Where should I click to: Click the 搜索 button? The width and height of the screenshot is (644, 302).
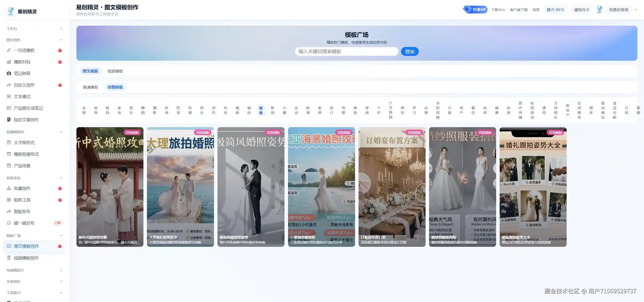(x=410, y=51)
